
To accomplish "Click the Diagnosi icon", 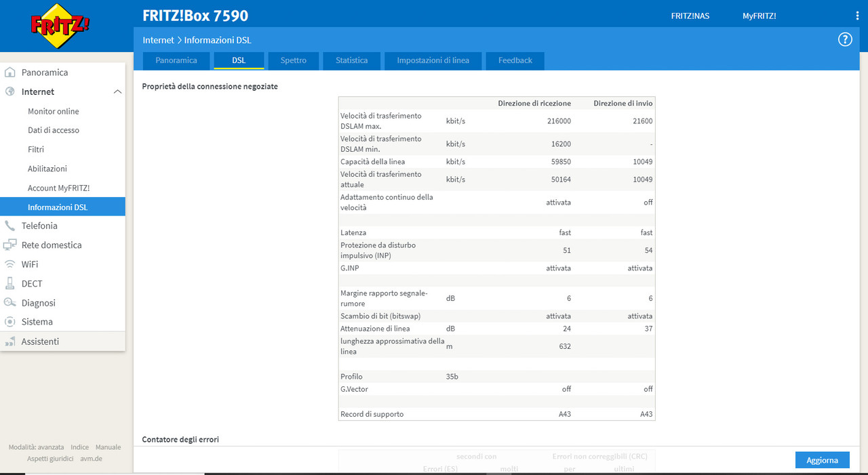I will pyautogui.click(x=10, y=303).
